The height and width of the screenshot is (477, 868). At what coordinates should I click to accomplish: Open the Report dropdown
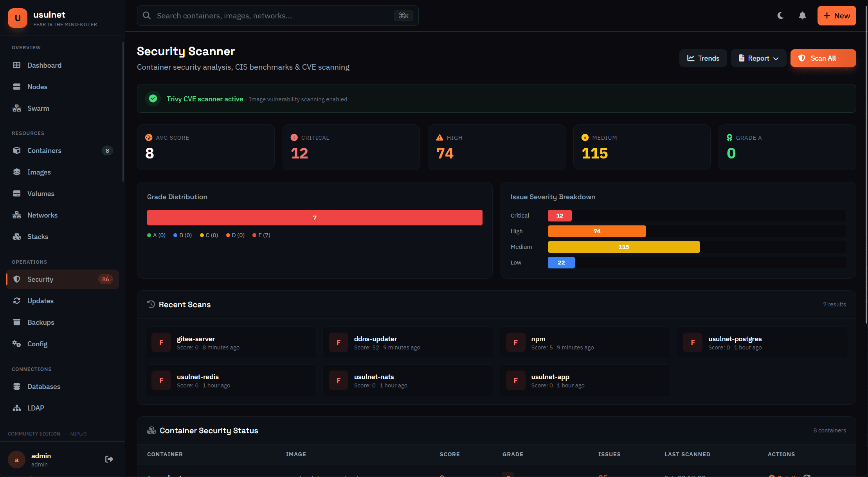coord(758,58)
